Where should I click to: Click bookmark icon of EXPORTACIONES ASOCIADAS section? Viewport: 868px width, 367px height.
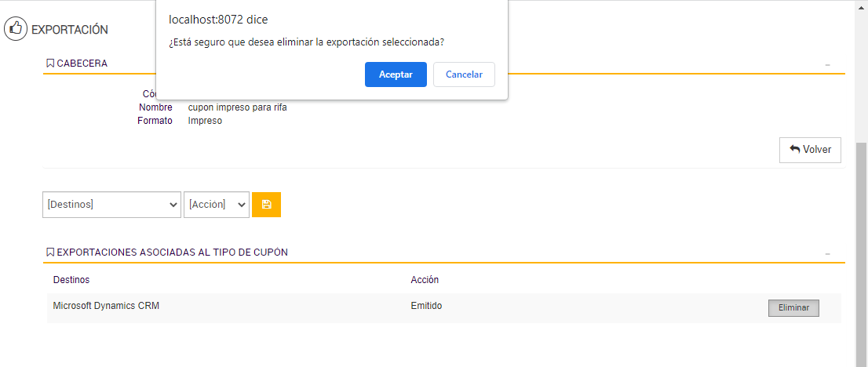(50, 253)
